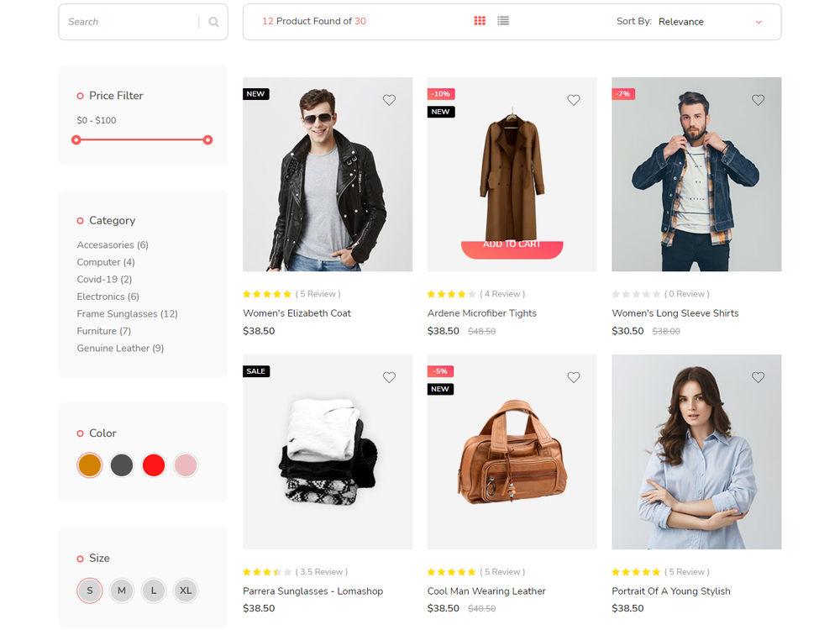This screenshot has width=840, height=630.
Task: Pick the pink color swatch
Action: point(186,465)
